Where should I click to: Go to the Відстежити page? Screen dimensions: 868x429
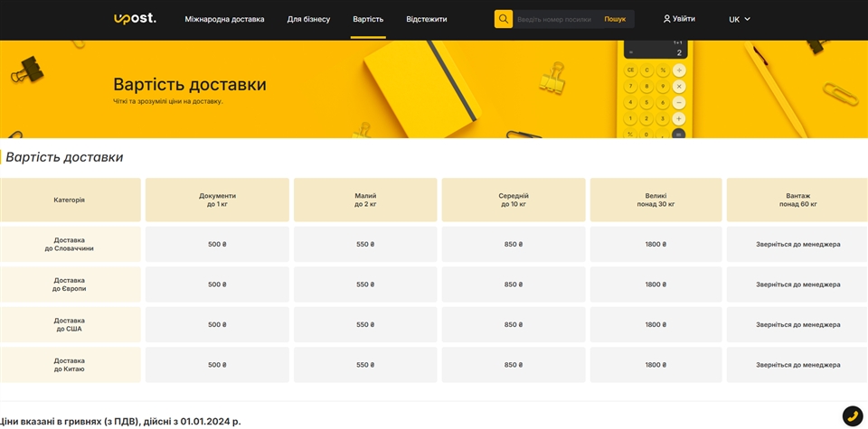point(426,19)
